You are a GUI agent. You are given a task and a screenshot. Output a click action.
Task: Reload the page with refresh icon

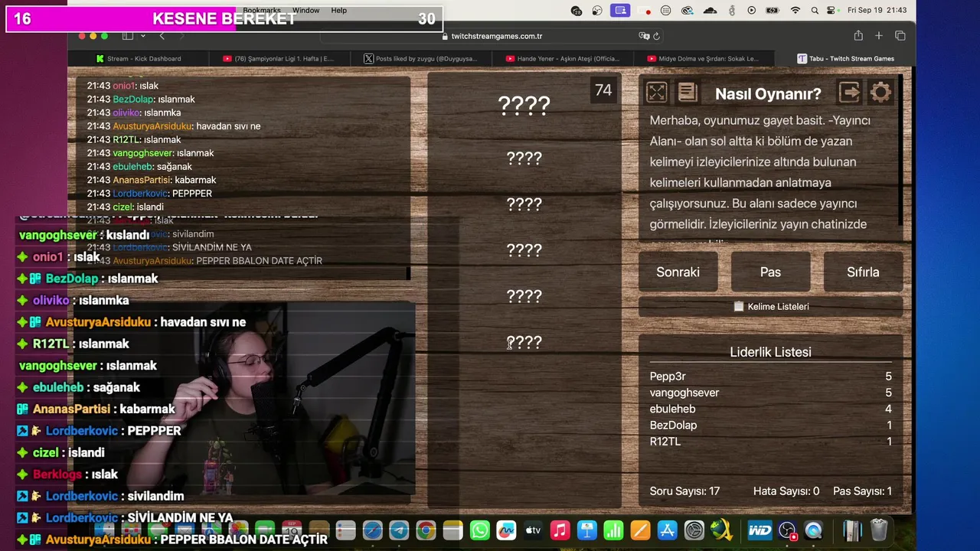(x=657, y=36)
